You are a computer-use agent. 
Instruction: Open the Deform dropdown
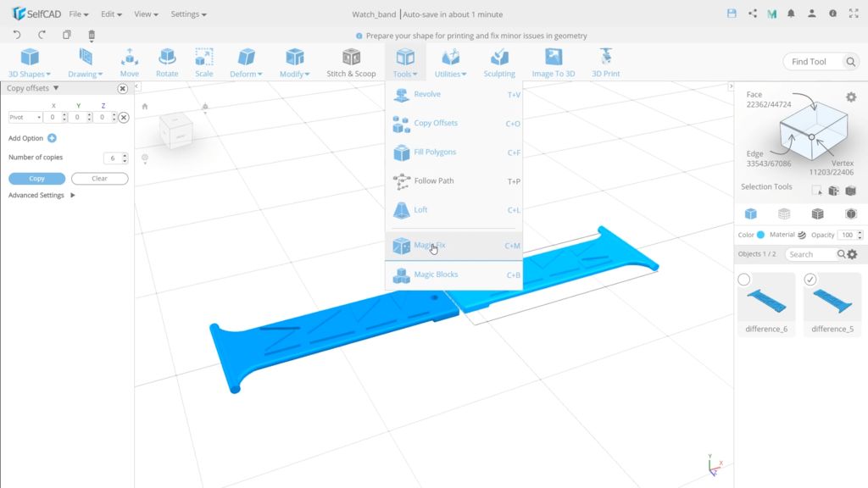246,63
